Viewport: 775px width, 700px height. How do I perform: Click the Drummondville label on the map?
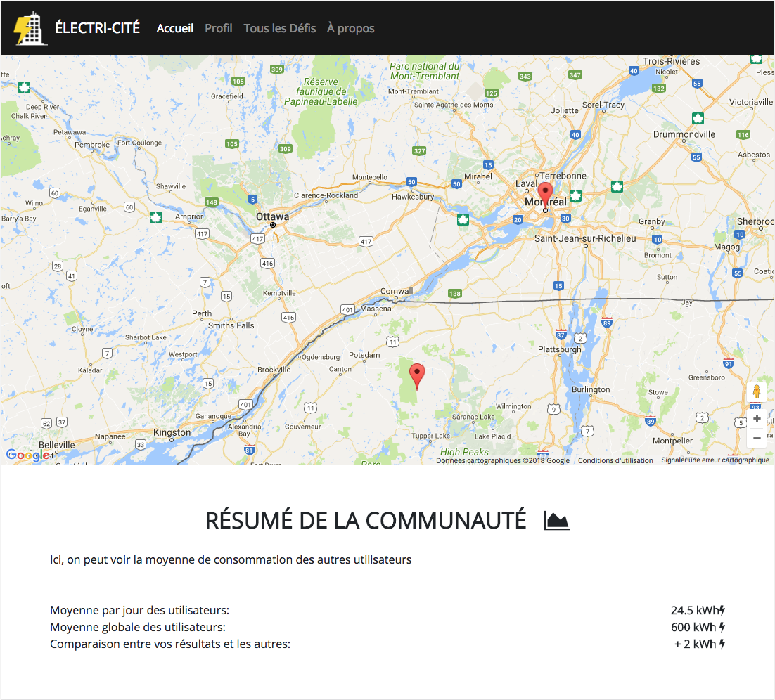point(684,134)
